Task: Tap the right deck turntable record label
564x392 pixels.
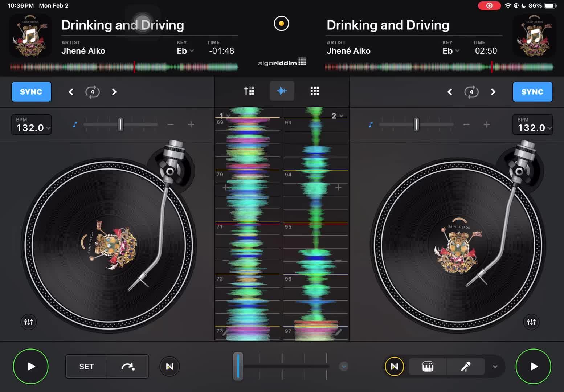Action: (x=457, y=245)
